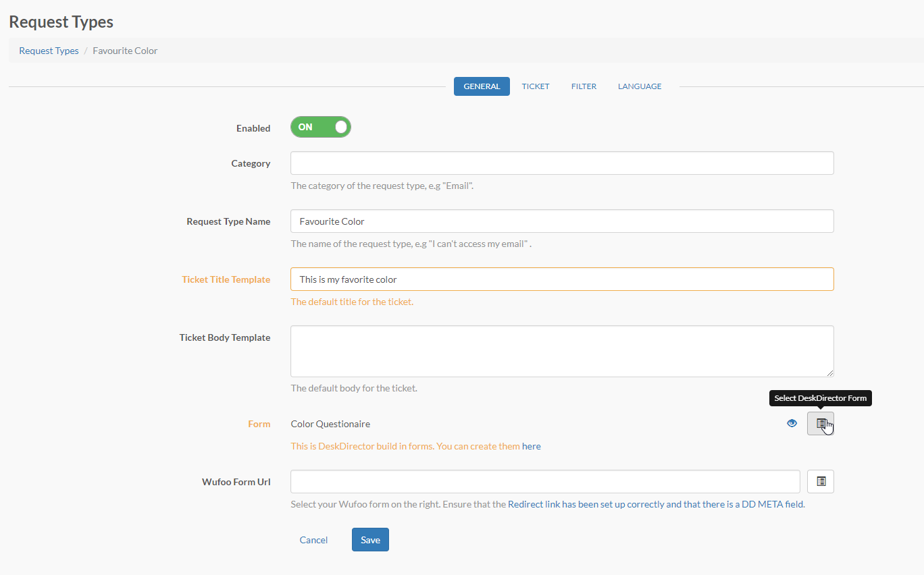This screenshot has height=575, width=924.
Task: Open the Redirect link setup help link
Action: tap(656, 504)
